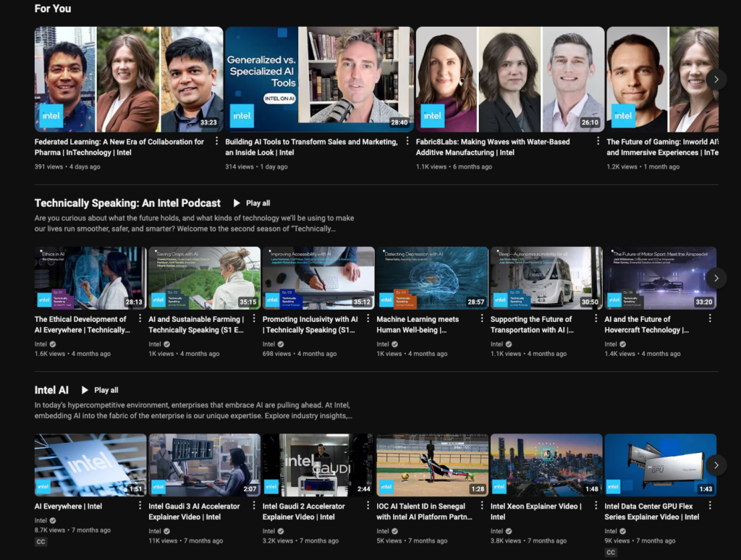This screenshot has height=560, width=741.
Task: Open Intel Data Center GPU Flex Series title
Action: 652,512
